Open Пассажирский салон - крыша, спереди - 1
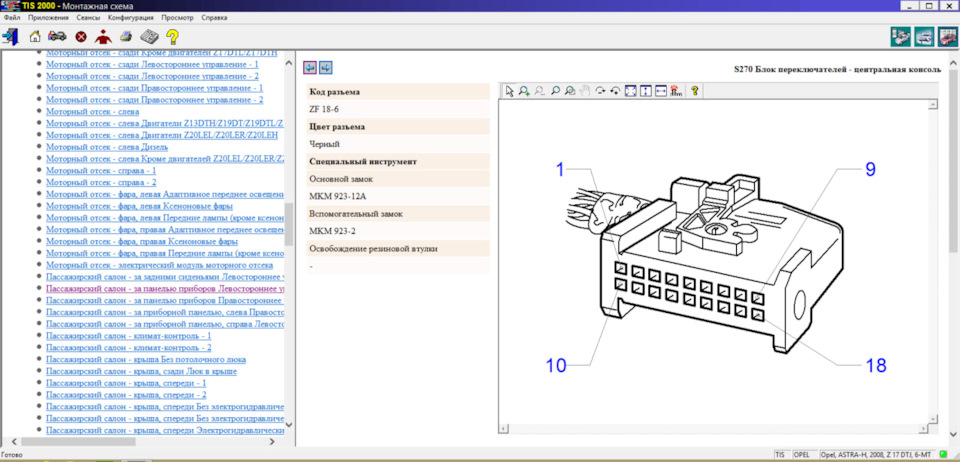Viewport: 960px width, 462px height. pos(126,383)
